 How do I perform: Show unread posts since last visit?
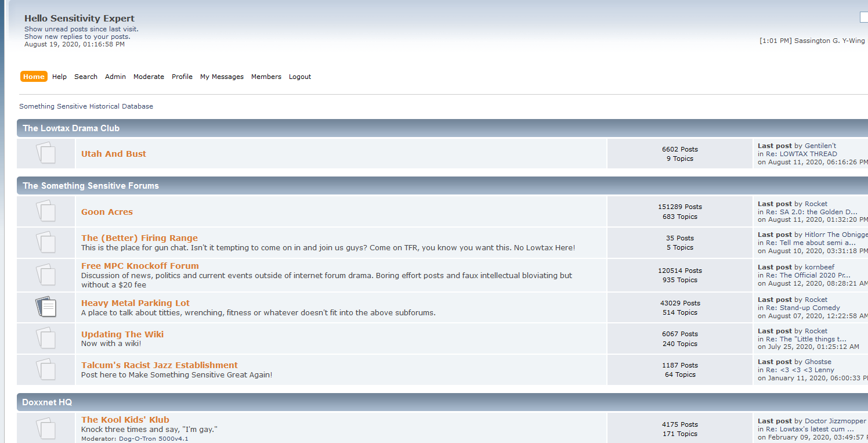tap(81, 29)
